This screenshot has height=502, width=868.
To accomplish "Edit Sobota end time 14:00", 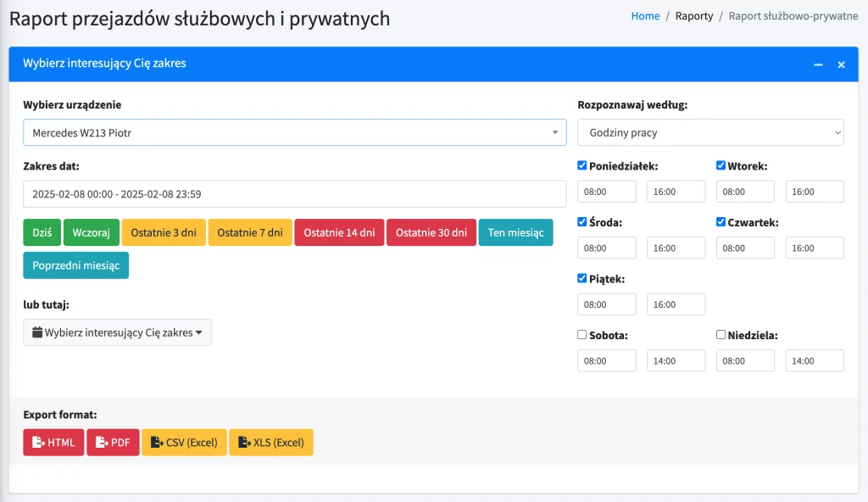I will [676, 360].
